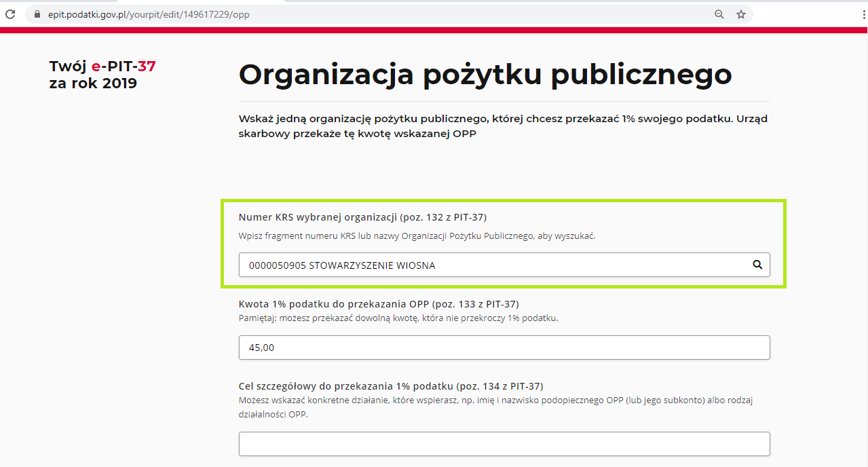Viewport: 868px width, 467px height.
Task: Click label Kwota 1% podatku do przekazania OPP
Action: tap(379, 303)
